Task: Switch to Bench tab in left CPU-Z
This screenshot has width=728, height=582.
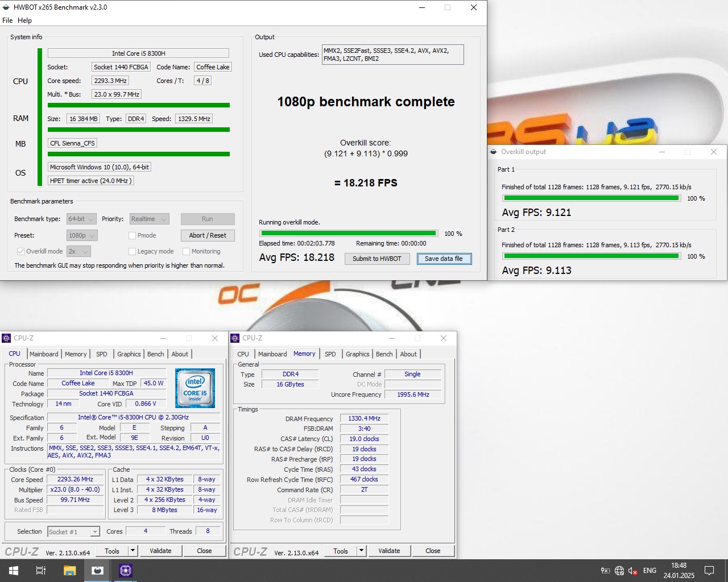Action: coord(156,354)
